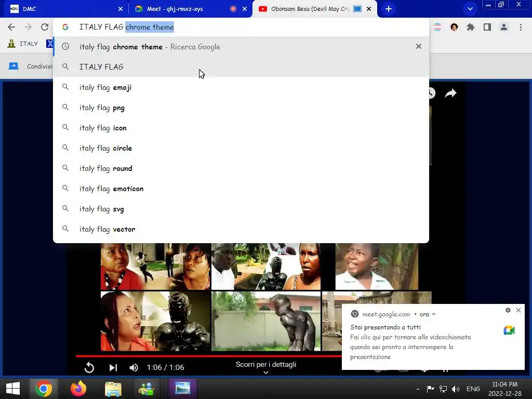Open the system volume tray icon

(455, 389)
